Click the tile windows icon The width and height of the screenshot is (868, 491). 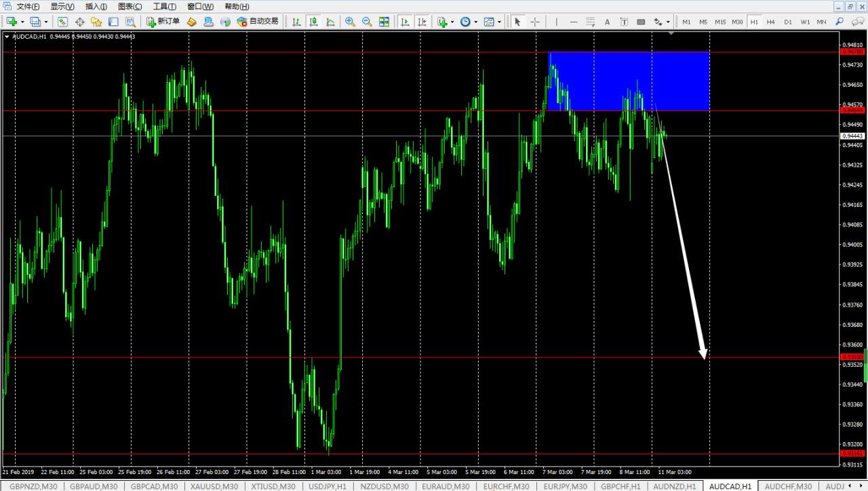click(384, 22)
